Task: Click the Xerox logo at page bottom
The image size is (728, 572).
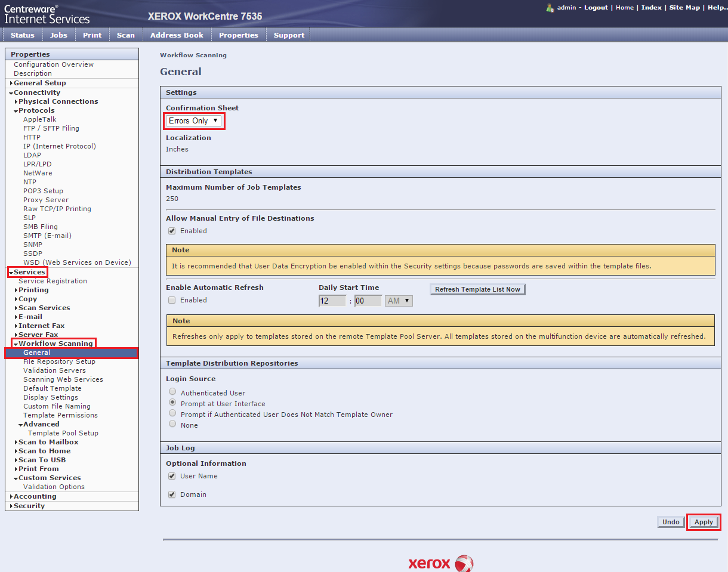Action: (x=440, y=563)
